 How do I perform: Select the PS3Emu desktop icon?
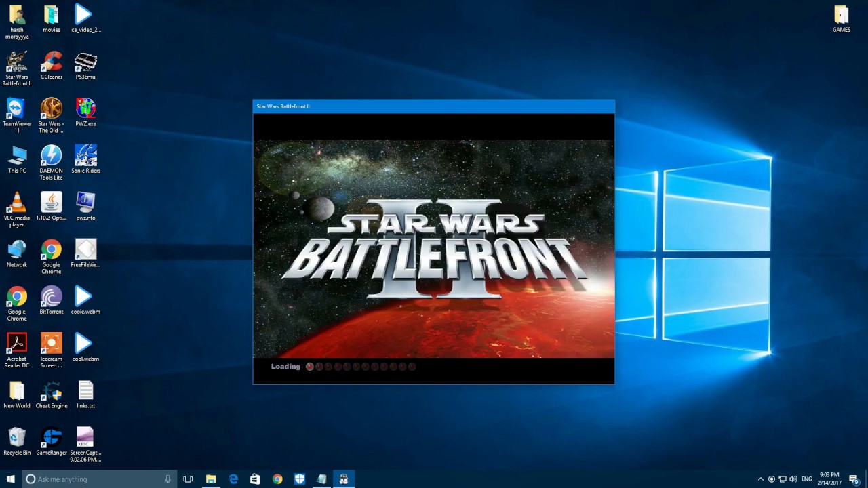click(85, 65)
